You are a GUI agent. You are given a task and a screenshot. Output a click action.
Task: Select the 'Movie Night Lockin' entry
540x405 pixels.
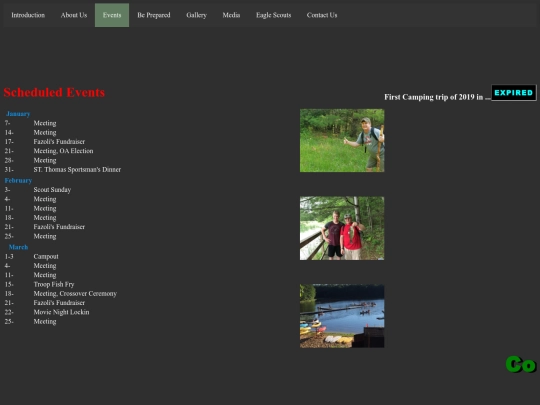pyautogui.click(x=61, y=312)
